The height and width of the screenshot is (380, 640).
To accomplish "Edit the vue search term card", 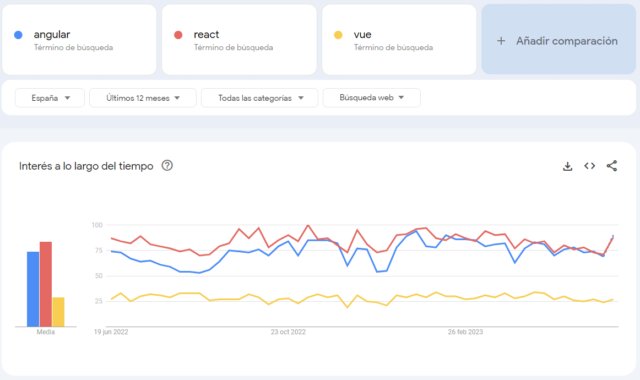I will pyautogui.click(x=399, y=40).
